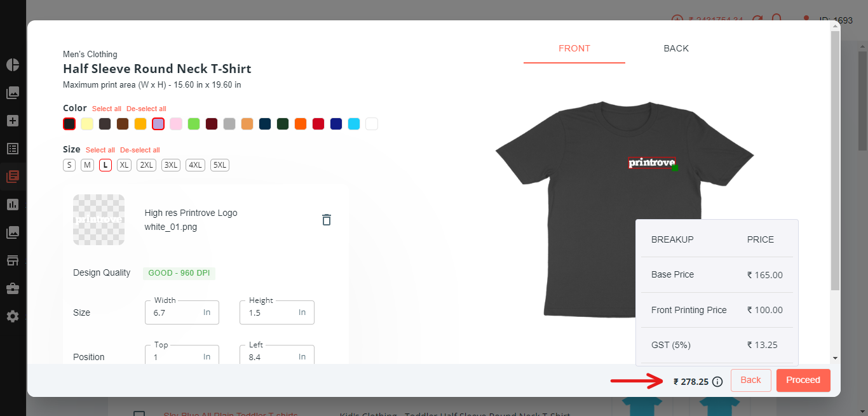Click De-select all next to Color
The image size is (868, 416).
click(146, 109)
